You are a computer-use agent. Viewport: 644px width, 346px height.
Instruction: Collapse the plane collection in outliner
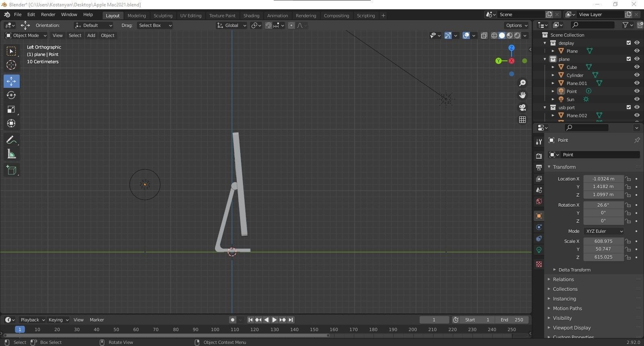pos(545,59)
